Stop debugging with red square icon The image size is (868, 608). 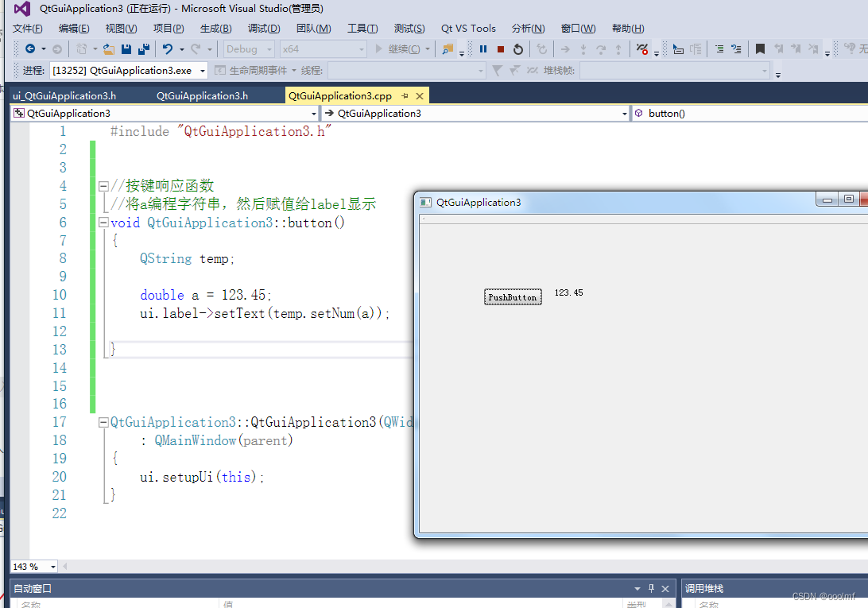pos(501,49)
